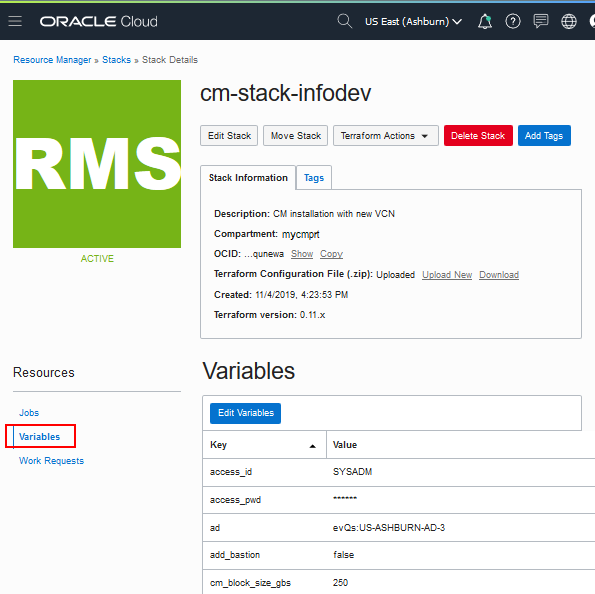Select the add_bastion key cell
This screenshot has width=595, height=594.
(x=235, y=555)
